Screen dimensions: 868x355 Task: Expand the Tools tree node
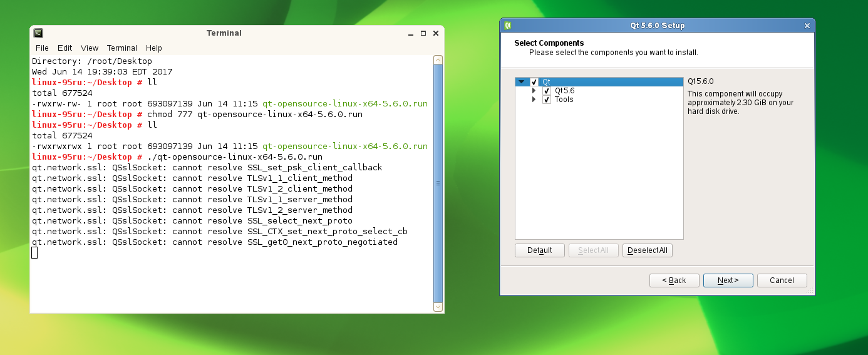pos(534,100)
